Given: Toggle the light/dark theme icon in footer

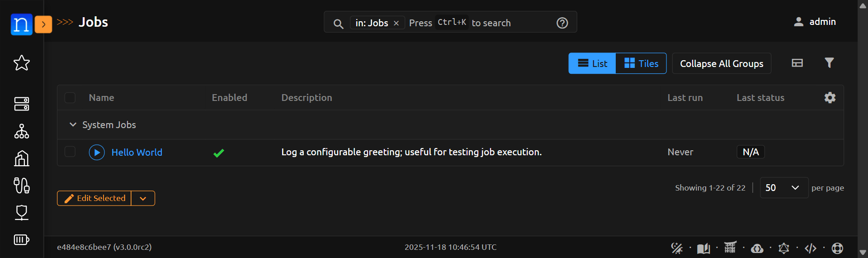Looking at the screenshot, I should point(677,248).
